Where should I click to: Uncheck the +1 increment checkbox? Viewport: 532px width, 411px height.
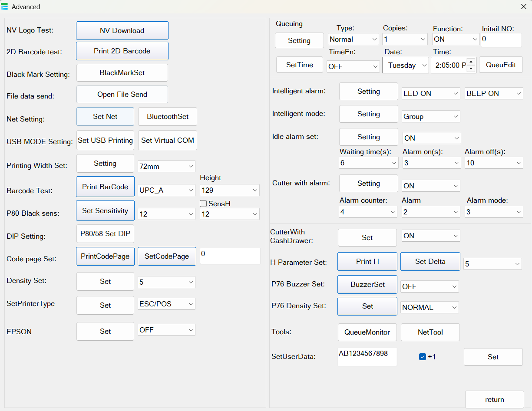423,357
